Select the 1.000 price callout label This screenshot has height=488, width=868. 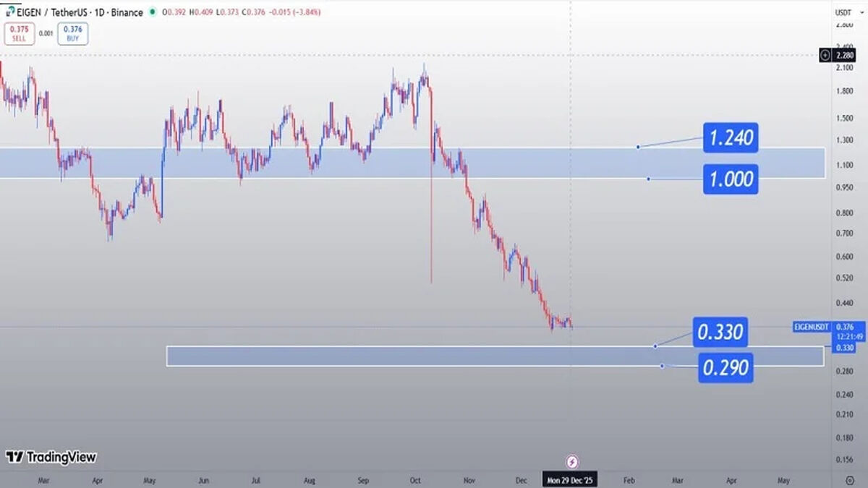click(x=731, y=179)
